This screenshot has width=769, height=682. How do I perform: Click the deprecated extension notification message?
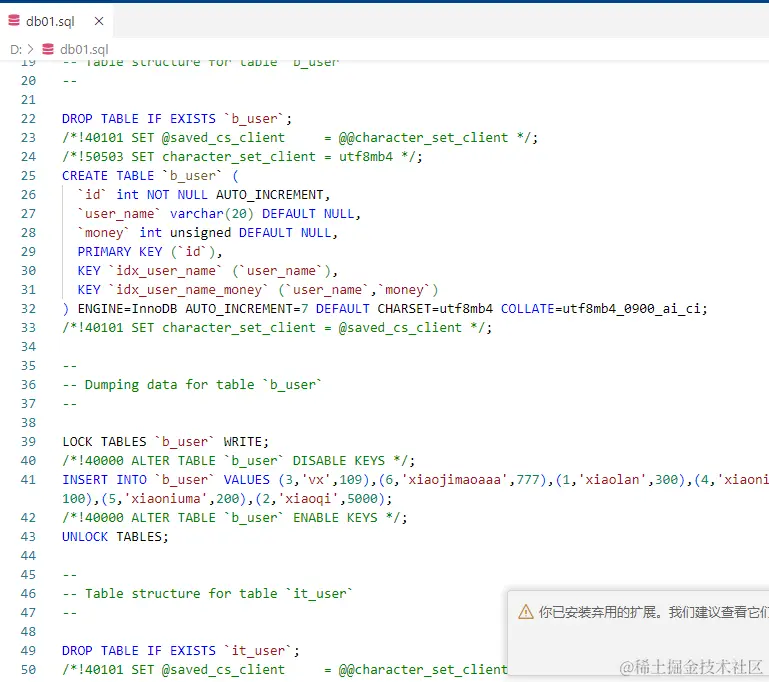[653, 612]
